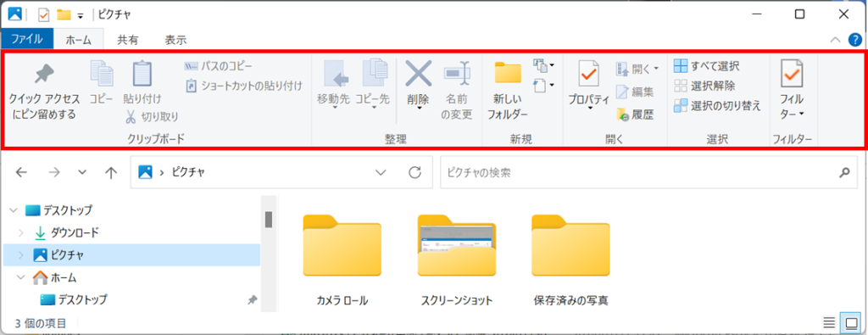Open the コピー先 copy-to button
Viewport: 868px width, 335px height.
coord(373,84)
